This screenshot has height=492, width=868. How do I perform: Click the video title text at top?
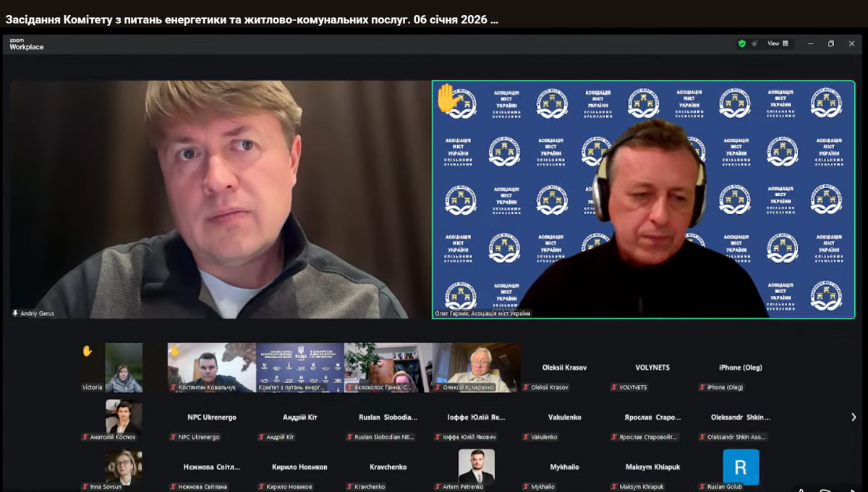coord(252,20)
